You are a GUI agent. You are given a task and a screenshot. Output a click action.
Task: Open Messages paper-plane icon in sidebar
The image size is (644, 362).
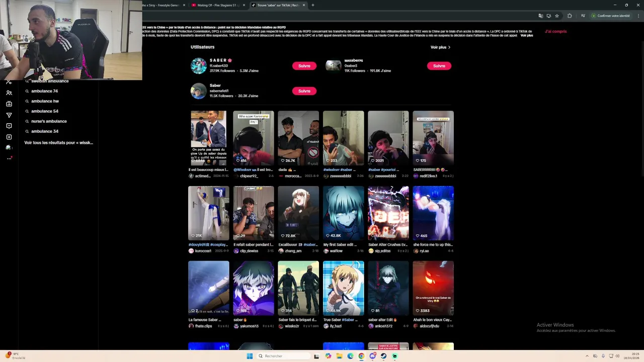coord(9,115)
